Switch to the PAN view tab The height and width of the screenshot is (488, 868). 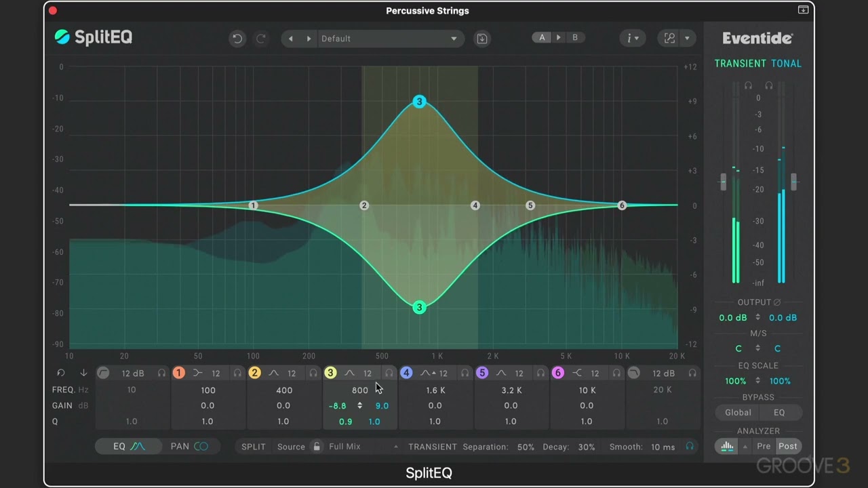pos(189,446)
